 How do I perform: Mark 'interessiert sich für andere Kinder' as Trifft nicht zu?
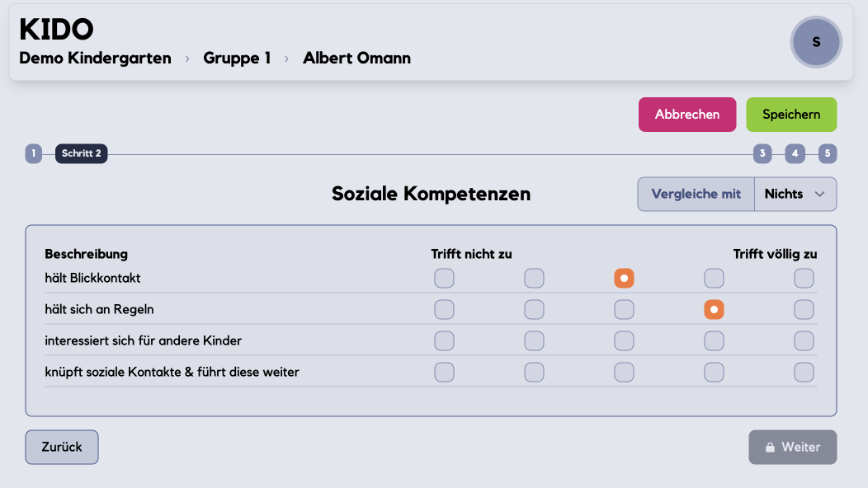tap(444, 340)
